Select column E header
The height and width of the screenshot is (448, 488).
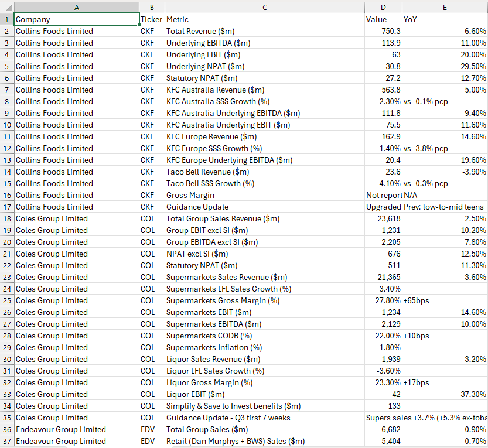click(x=445, y=7)
